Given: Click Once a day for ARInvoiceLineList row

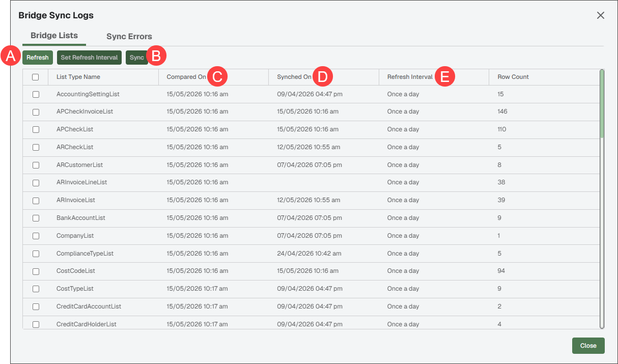Looking at the screenshot, I should coord(403,182).
